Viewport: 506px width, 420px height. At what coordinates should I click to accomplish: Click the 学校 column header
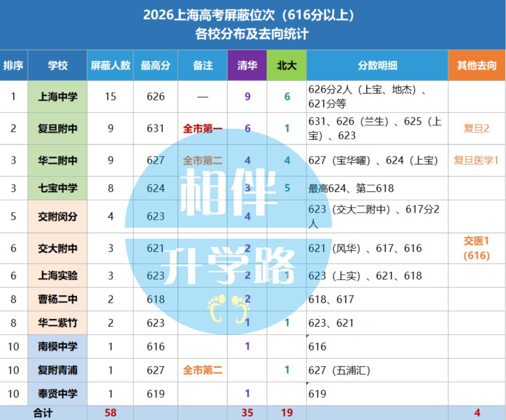pyautogui.click(x=58, y=65)
